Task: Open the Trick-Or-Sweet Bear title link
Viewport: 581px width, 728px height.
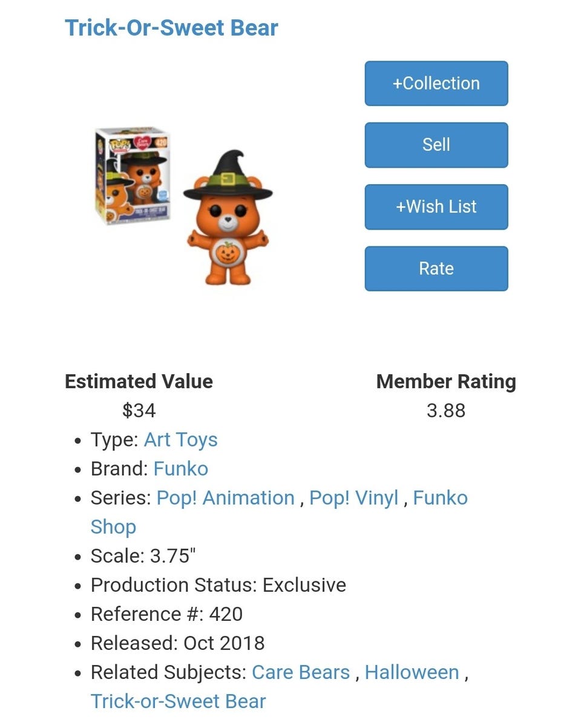Action: (x=171, y=28)
